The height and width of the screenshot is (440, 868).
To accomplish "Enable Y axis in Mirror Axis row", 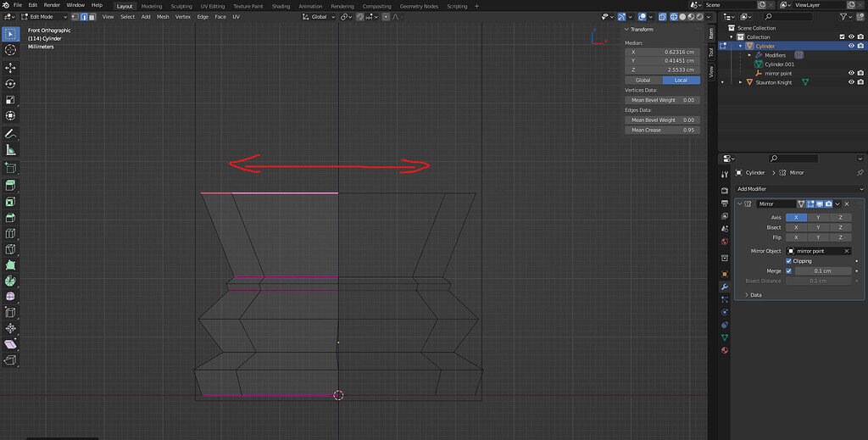I will tap(819, 217).
